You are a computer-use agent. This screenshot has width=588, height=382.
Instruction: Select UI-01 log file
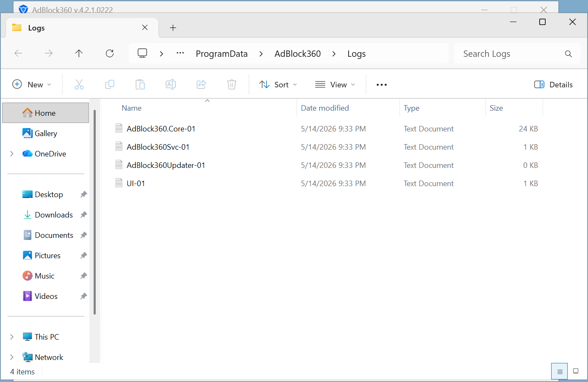pyautogui.click(x=136, y=183)
